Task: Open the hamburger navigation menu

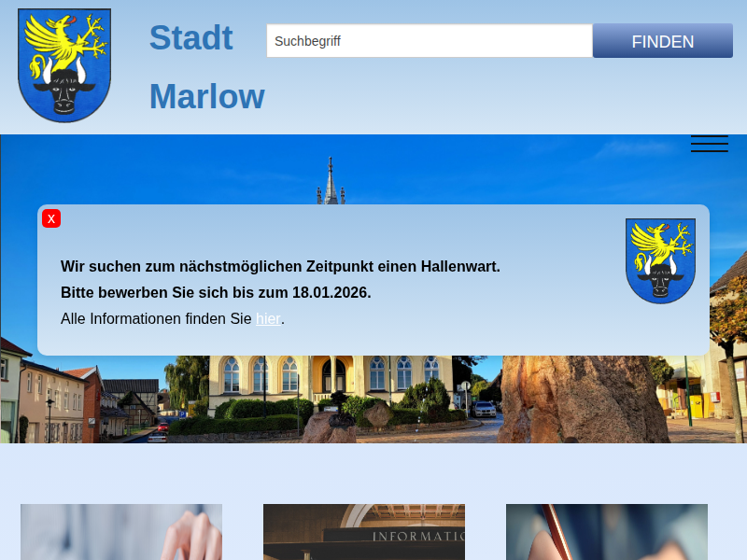Action: 709,144
